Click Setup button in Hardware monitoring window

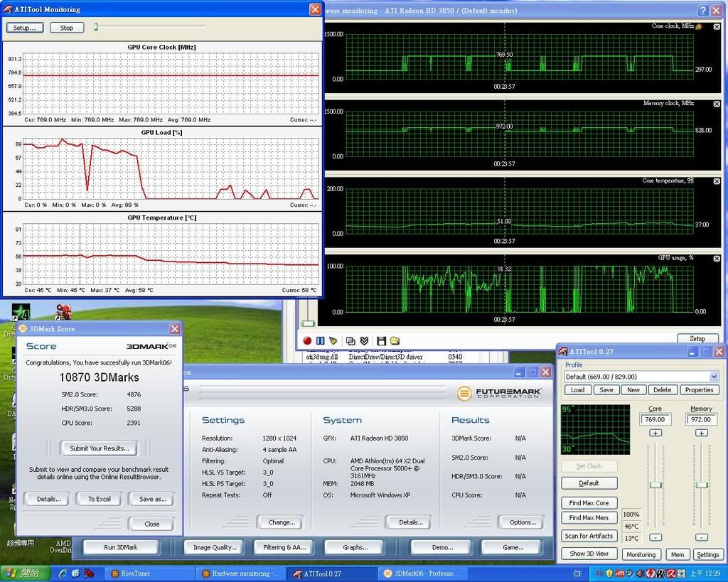click(697, 339)
